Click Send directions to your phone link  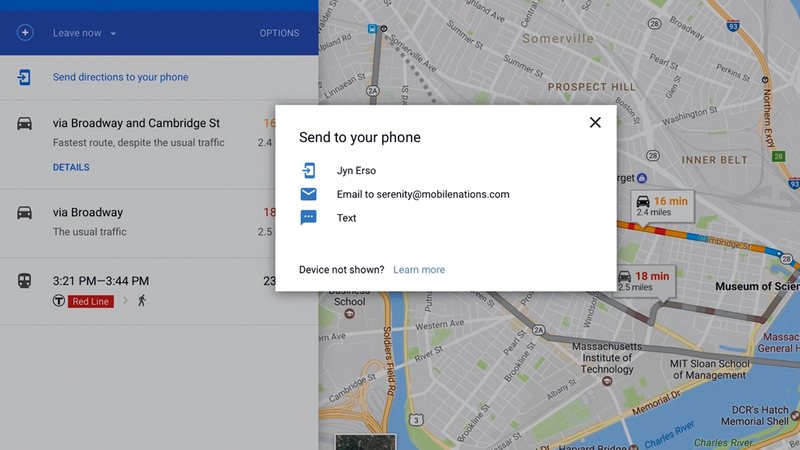tap(120, 77)
